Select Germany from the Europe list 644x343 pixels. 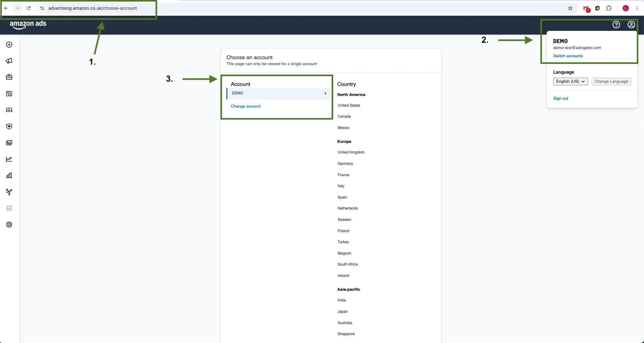click(345, 164)
